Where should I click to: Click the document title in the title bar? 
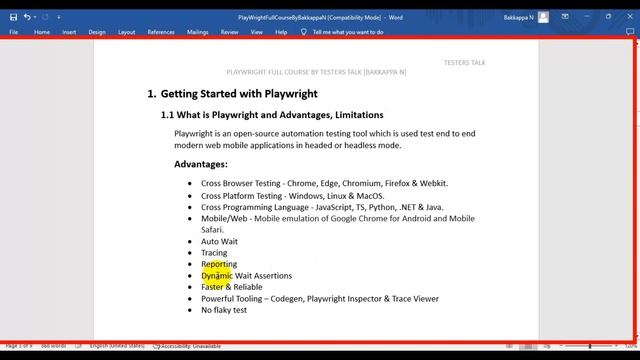point(320,18)
